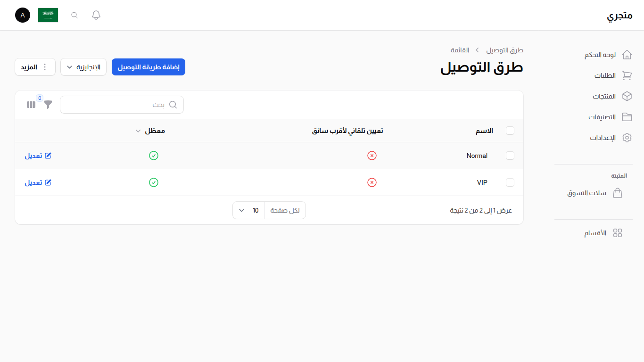Open the dashboard home icon in sidebar
The height and width of the screenshot is (362, 644).
coord(627,54)
